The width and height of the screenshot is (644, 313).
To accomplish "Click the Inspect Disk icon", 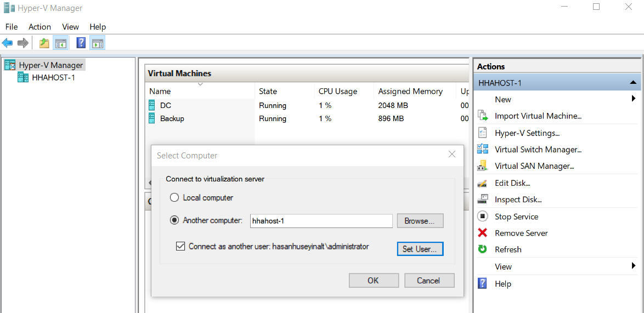I will [x=483, y=200].
